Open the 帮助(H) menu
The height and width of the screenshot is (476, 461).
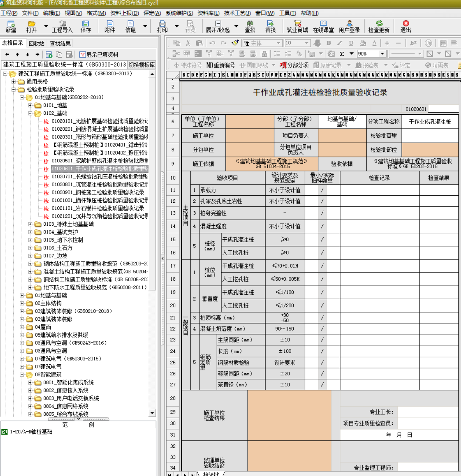(310, 13)
